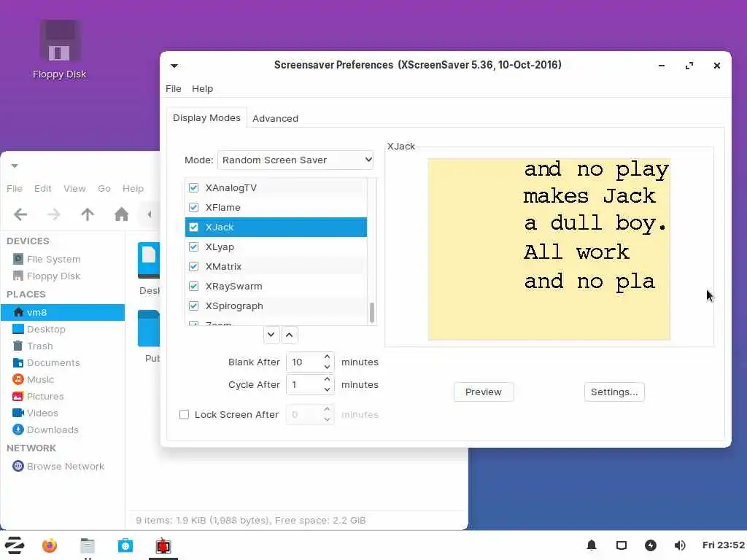Image resolution: width=747 pixels, height=560 pixels.
Task: Increase Blank After minutes
Action: pos(327,357)
